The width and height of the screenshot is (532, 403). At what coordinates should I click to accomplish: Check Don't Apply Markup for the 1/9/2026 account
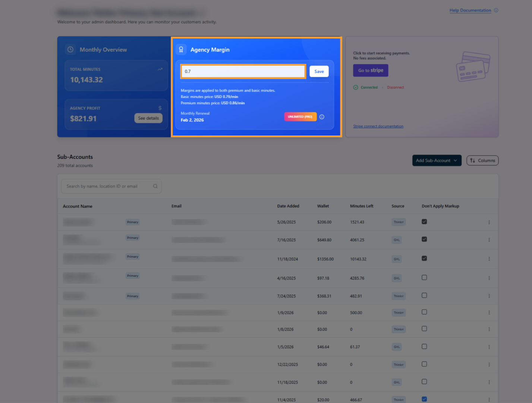tap(424, 312)
